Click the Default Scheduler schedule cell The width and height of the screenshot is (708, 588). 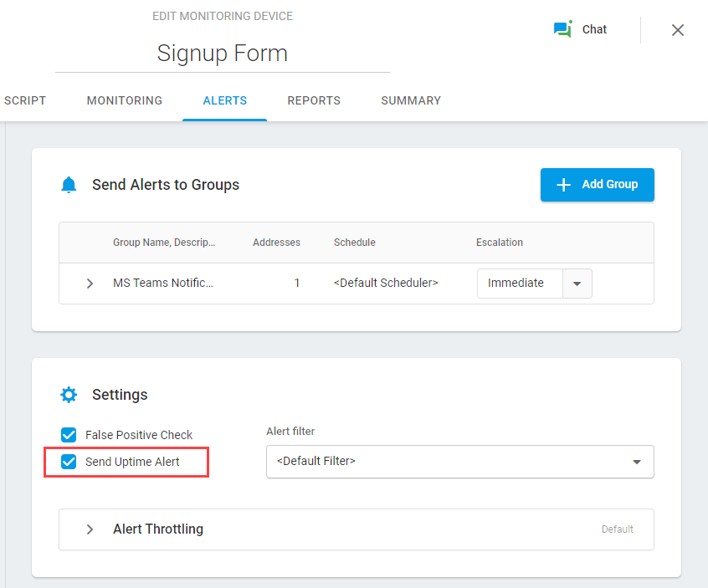(386, 284)
